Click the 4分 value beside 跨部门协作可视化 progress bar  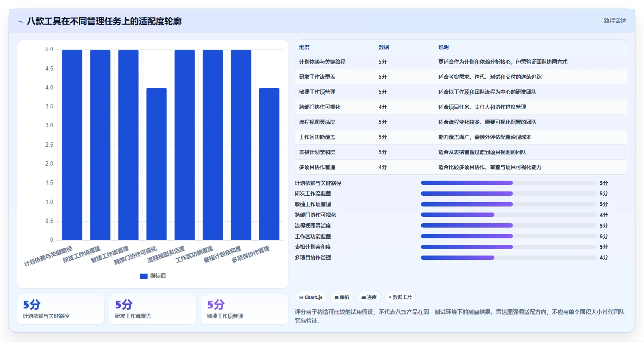[x=604, y=215]
